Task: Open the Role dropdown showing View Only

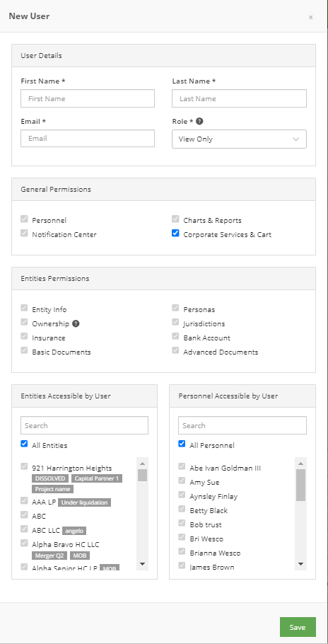Action: [239, 139]
